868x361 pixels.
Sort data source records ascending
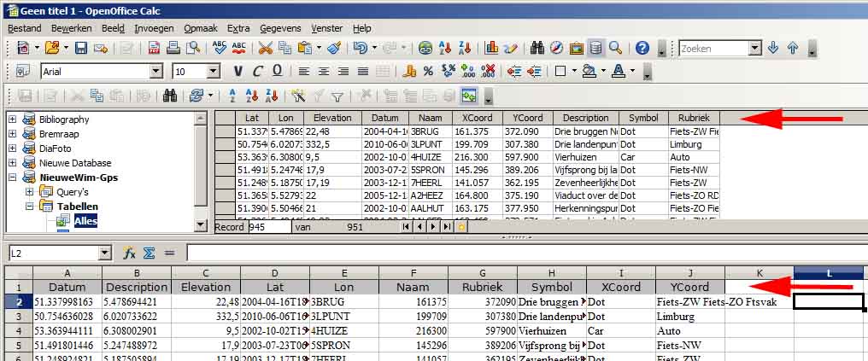pos(252,96)
